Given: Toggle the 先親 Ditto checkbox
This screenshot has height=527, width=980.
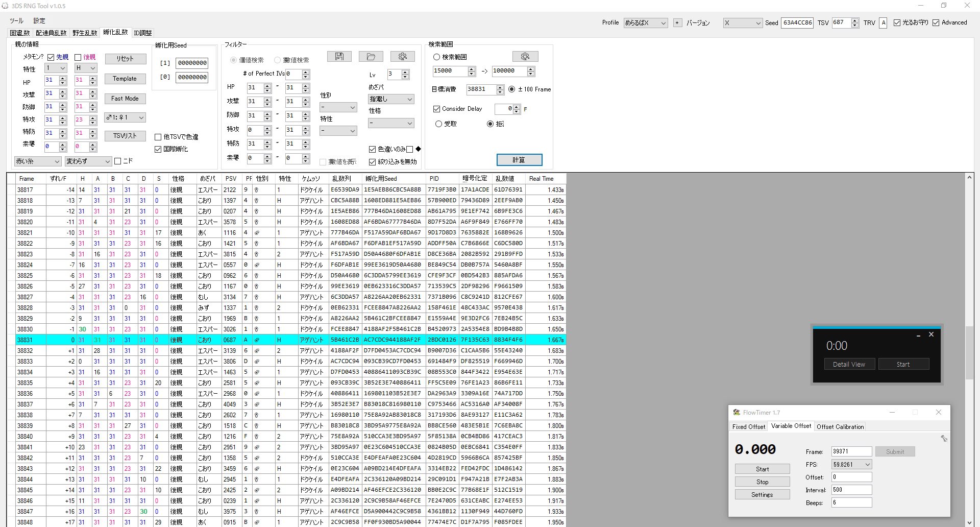Looking at the screenshot, I should click(x=51, y=57).
